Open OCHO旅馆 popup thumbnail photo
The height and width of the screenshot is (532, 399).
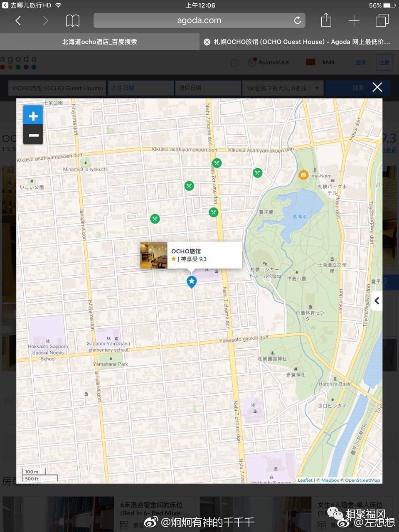(154, 255)
